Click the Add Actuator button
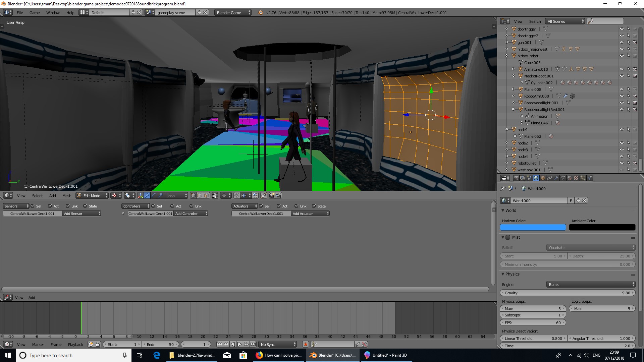Screen dimensions: 644x362 click(310, 214)
